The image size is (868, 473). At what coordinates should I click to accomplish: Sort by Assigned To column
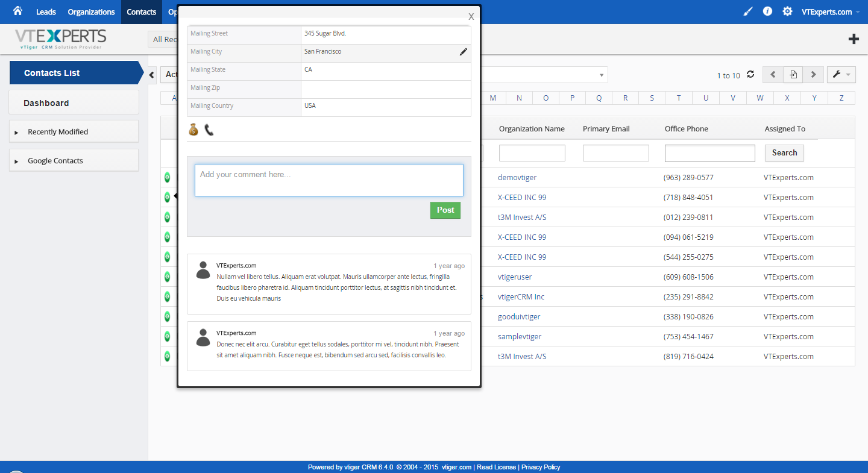[x=785, y=128]
